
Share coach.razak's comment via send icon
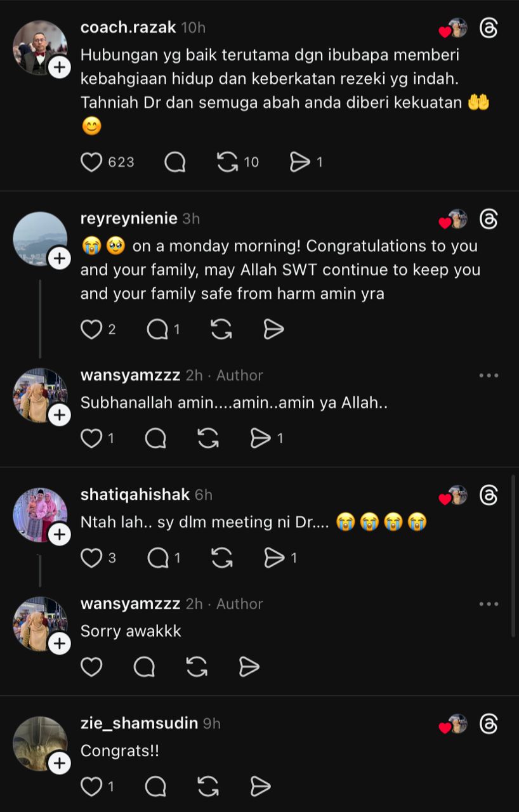pos(299,162)
